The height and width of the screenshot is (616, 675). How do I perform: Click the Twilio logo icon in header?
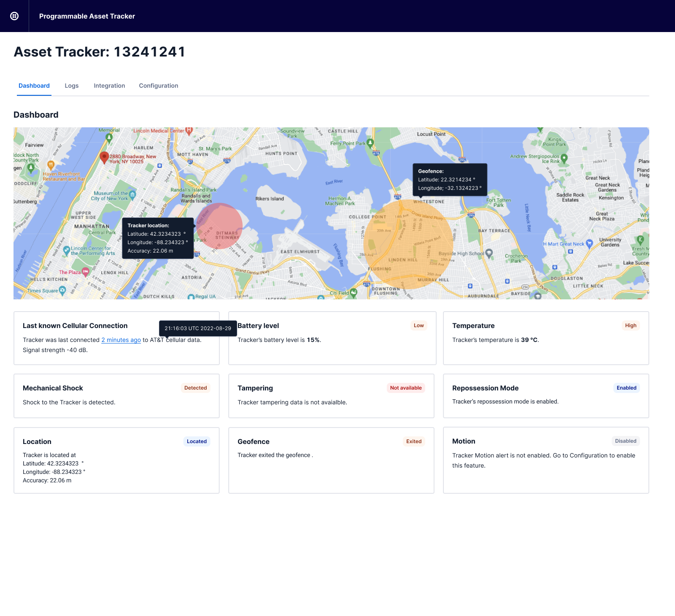pos(14,16)
